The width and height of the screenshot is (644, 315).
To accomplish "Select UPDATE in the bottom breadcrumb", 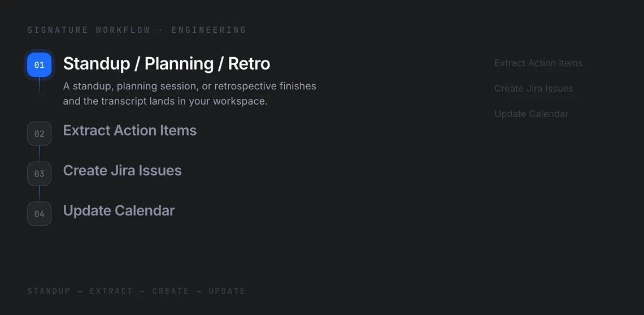I will (x=227, y=291).
